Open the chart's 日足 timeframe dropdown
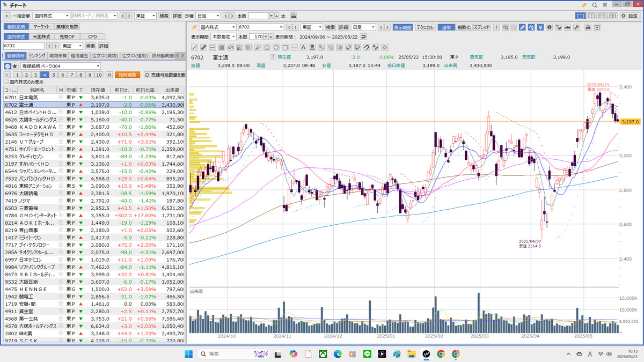The image size is (644, 362). coord(363,27)
